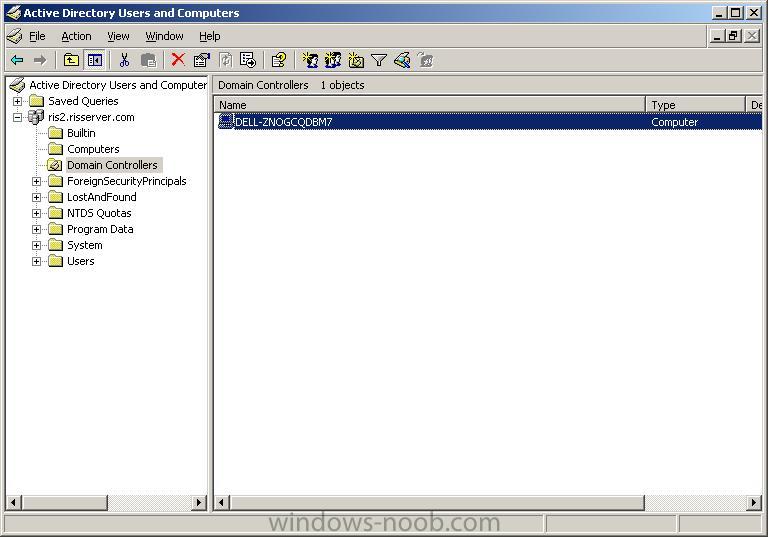
Task: Open the File menu
Action: pos(37,36)
